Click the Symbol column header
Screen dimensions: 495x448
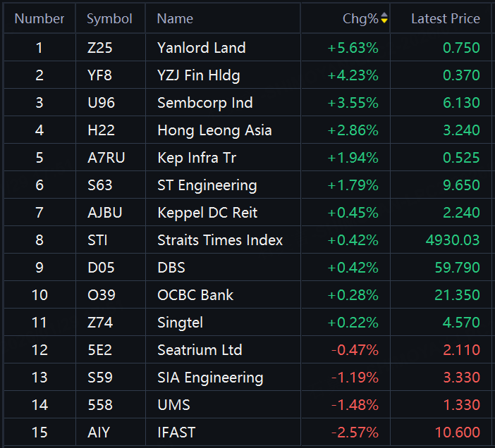pos(109,19)
